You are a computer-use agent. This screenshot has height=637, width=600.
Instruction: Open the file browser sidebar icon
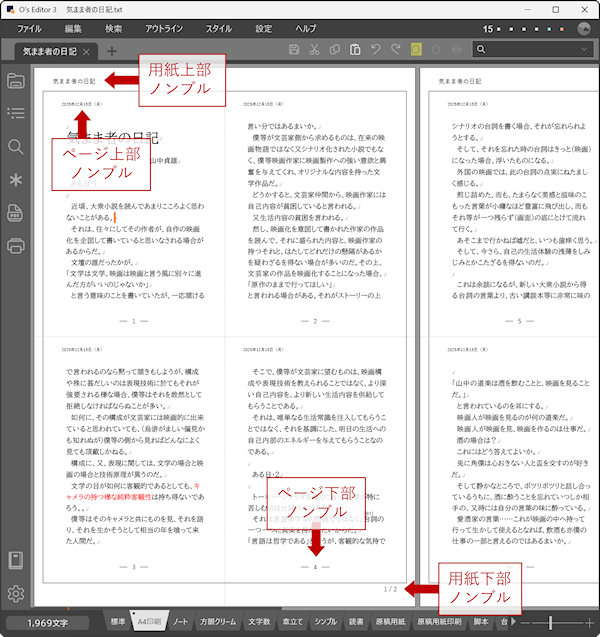point(16,81)
